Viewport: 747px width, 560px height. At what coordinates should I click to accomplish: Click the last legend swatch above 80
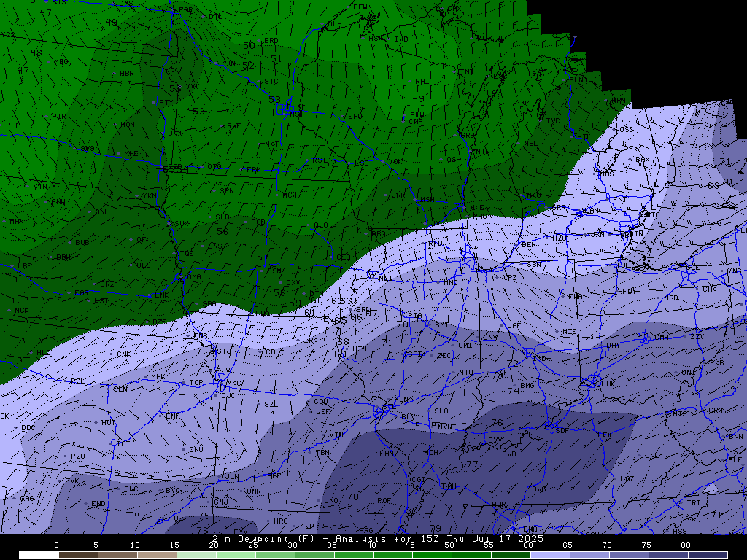pos(708,555)
